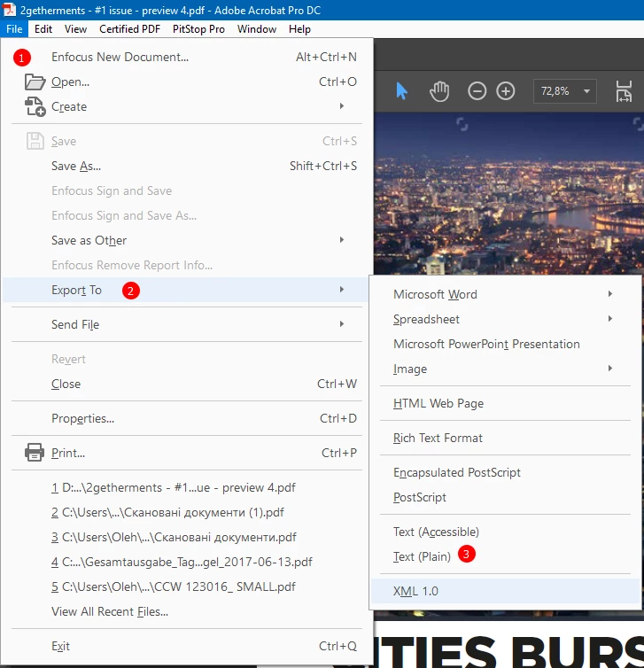Activate the hand pan tool
The width and height of the screenshot is (644, 668).
[439, 90]
